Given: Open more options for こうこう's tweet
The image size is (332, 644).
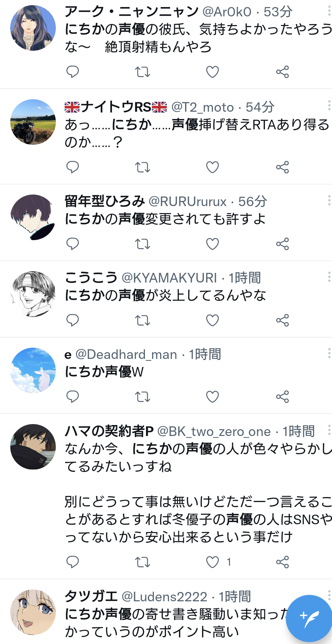Looking at the screenshot, I should point(329,277).
